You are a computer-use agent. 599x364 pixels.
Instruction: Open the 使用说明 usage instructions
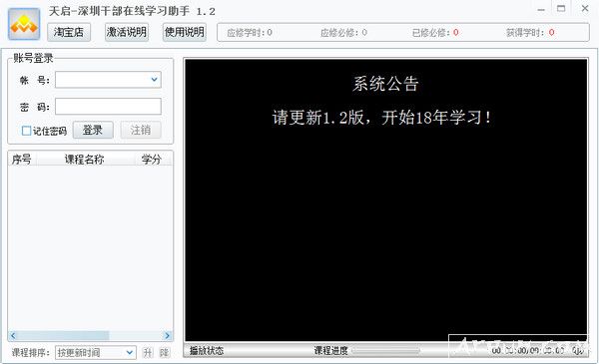[185, 33]
